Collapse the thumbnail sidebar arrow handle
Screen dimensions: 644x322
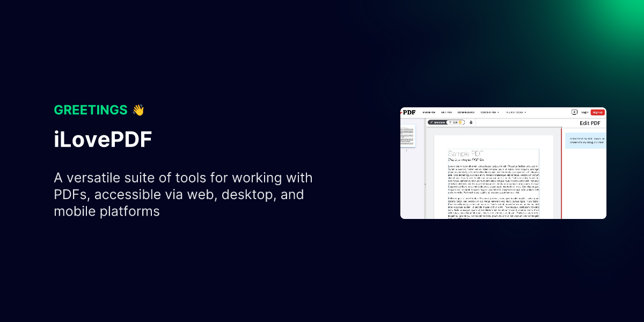pos(426,184)
